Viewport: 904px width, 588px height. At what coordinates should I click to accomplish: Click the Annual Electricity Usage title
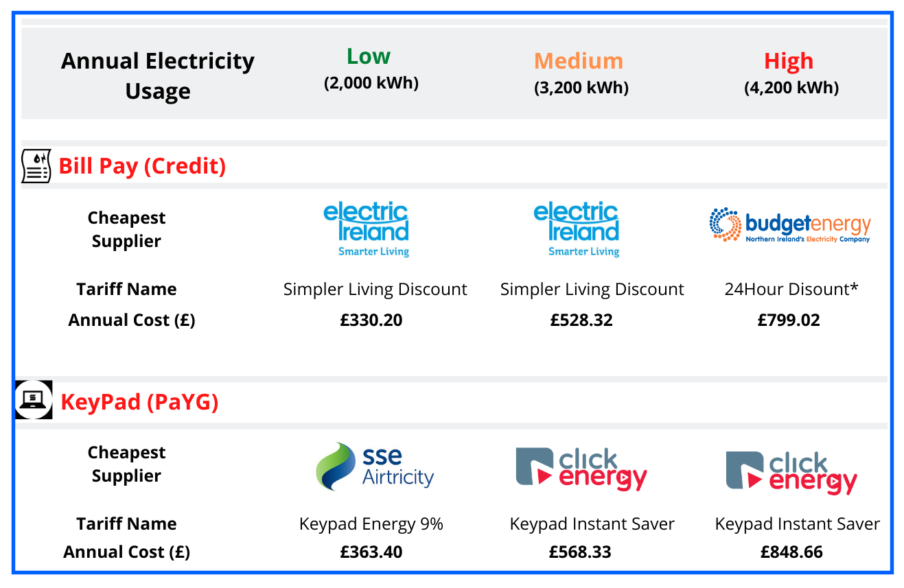pos(158,75)
